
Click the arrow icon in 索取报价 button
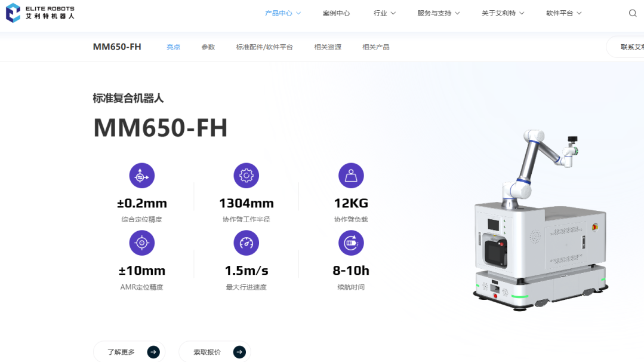coord(239,352)
